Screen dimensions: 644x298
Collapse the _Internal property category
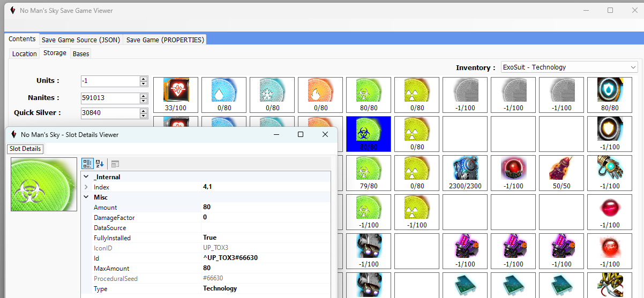coord(87,177)
